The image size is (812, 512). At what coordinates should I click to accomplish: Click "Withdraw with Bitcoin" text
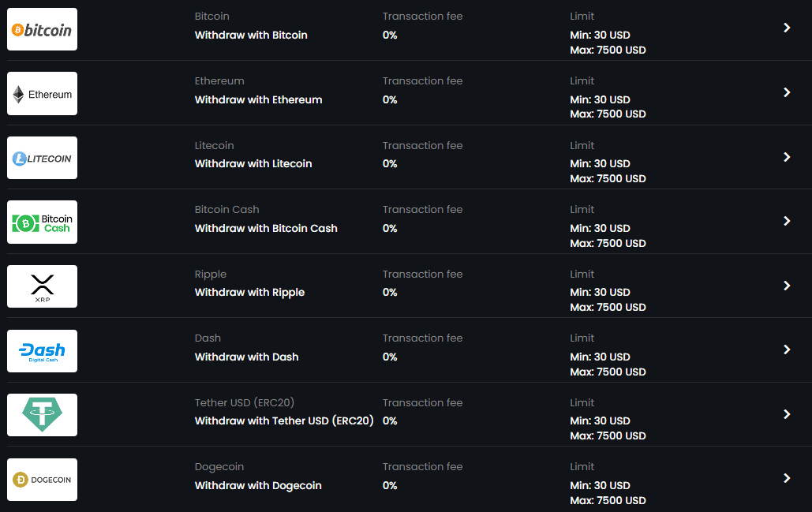(x=251, y=36)
